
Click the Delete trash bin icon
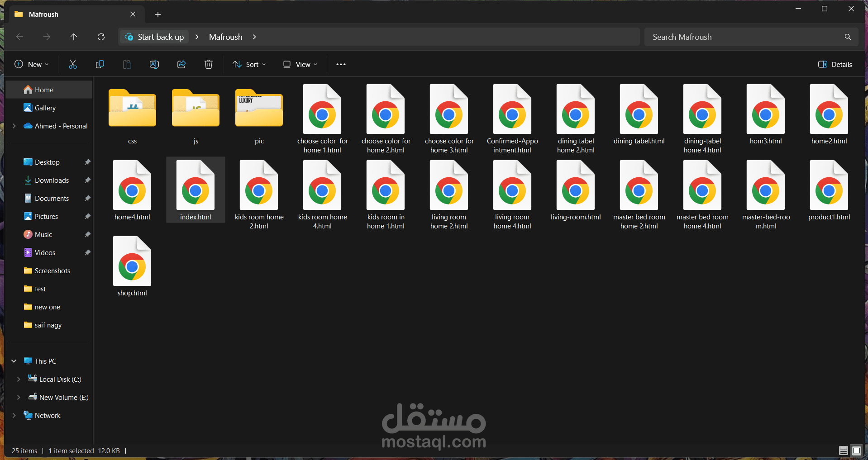pos(209,64)
